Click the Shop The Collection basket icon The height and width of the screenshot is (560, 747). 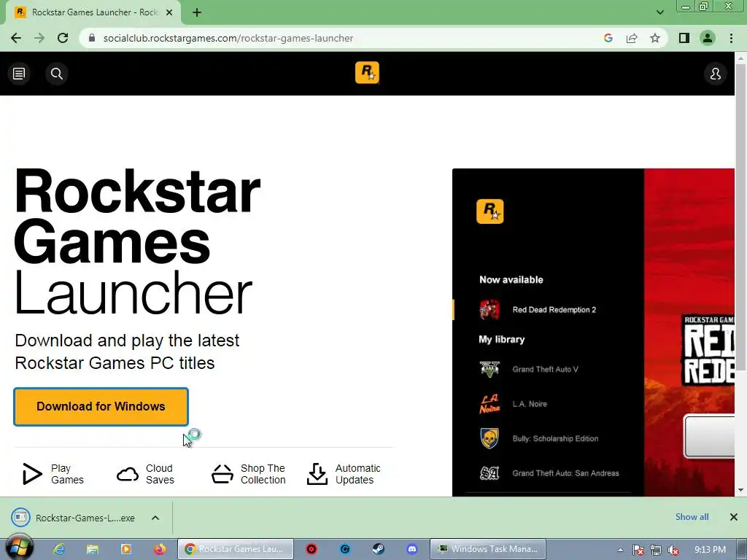[222, 474]
